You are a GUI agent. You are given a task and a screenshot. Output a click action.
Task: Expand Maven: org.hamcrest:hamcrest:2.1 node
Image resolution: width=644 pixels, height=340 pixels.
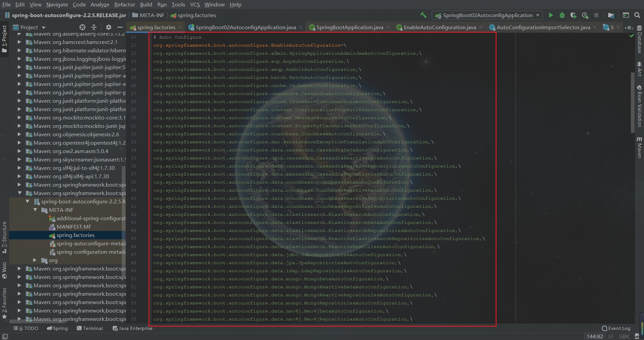(19, 42)
